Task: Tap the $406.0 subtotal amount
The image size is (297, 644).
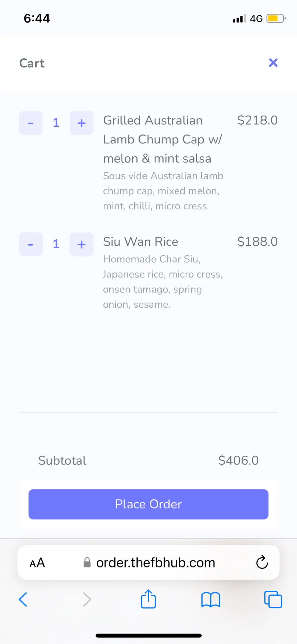Action: pyautogui.click(x=238, y=460)
